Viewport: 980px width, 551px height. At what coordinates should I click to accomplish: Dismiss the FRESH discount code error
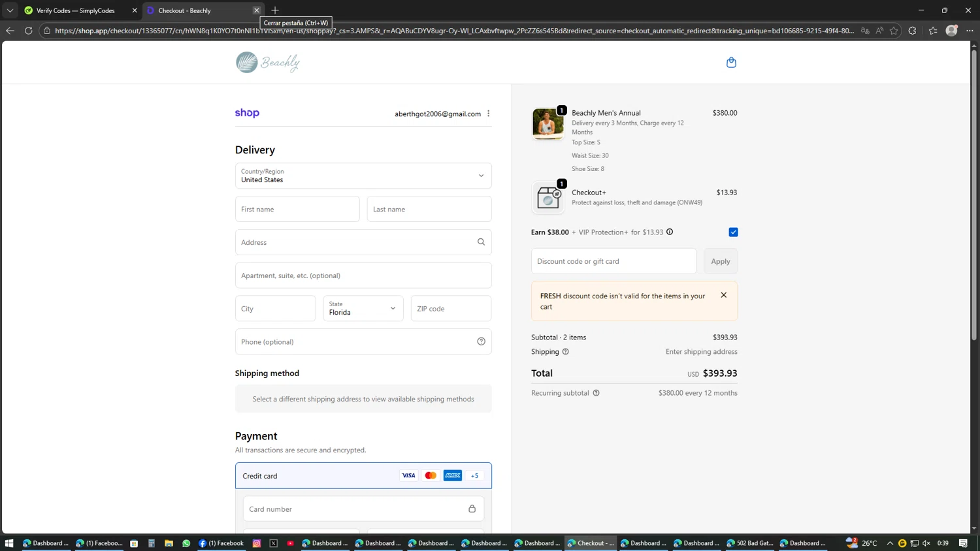tap(723, 295)
